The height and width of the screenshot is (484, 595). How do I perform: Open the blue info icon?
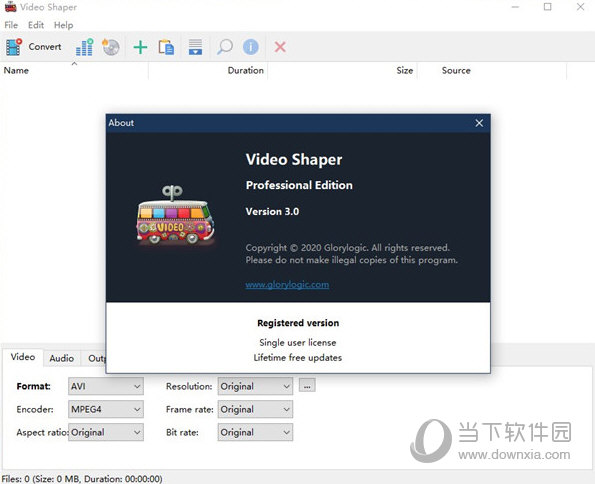click(250, 47)
